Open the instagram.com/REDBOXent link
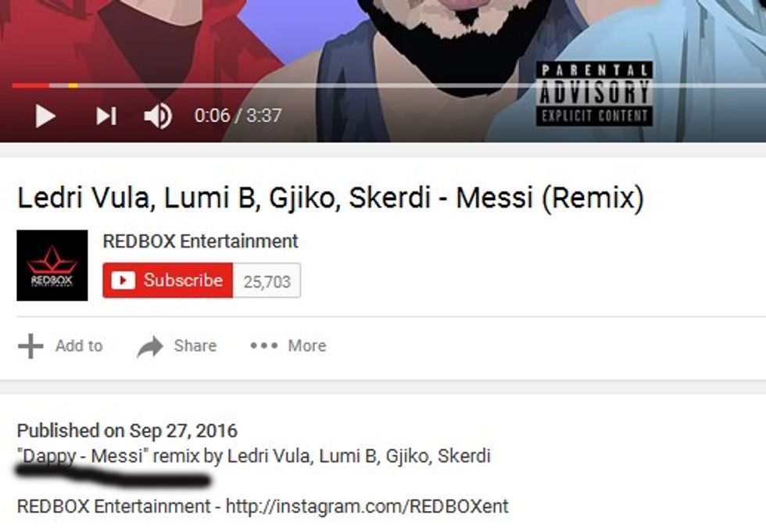Image resolution: width=766 pixels, height=532 pixels. (367, 506)
